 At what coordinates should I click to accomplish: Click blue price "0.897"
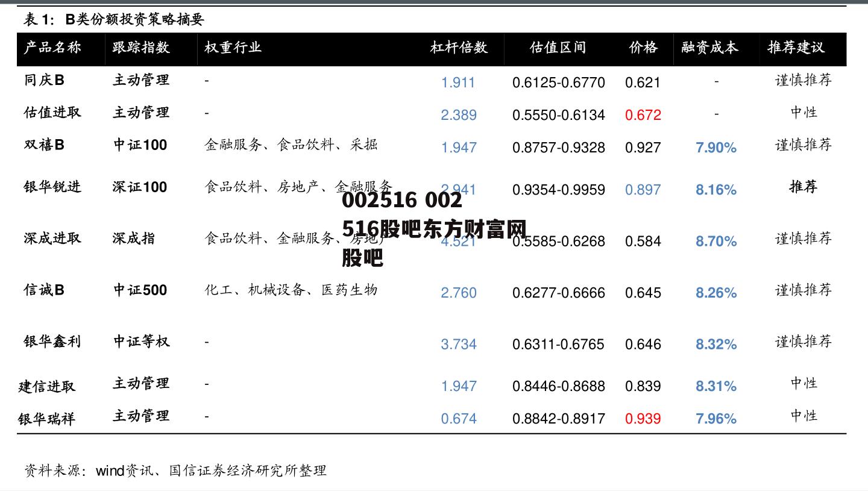point(643,190)
